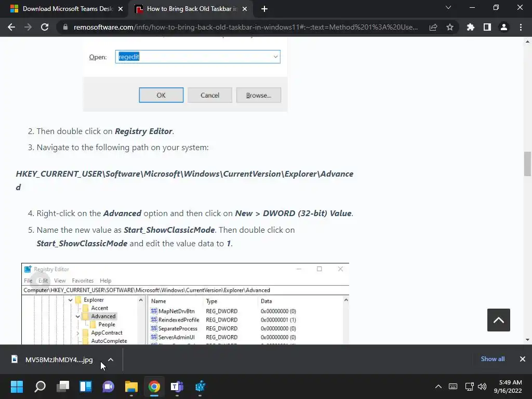Open the View menu in Registry Editor image
532x399 pixels.
(60, 281)
